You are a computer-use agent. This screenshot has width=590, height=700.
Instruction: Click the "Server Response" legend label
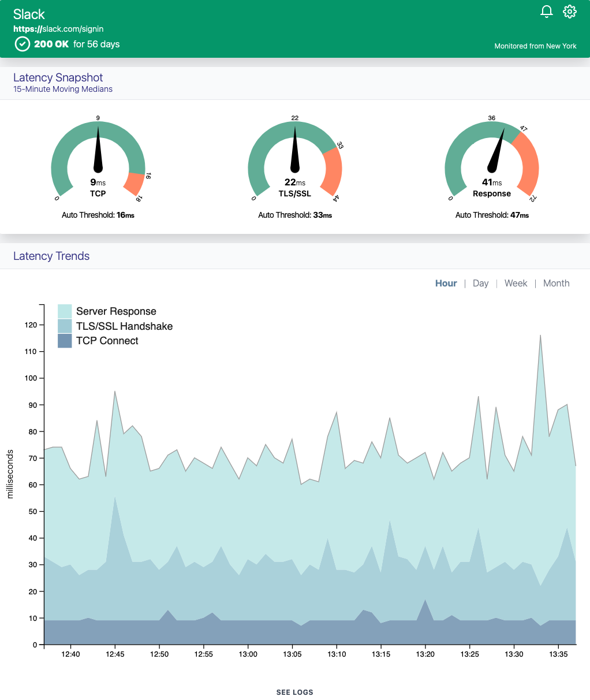coord(116,311)
